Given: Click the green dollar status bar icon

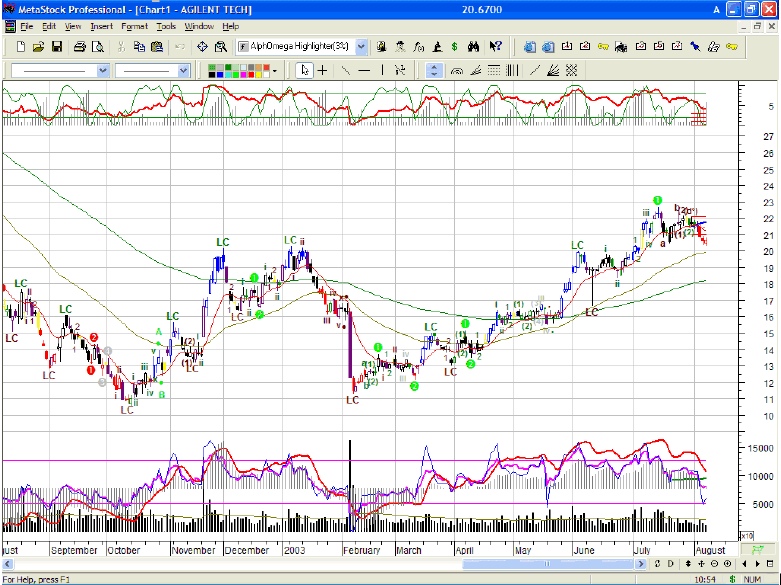Looking at the screenshot, I should click(732, 579).
